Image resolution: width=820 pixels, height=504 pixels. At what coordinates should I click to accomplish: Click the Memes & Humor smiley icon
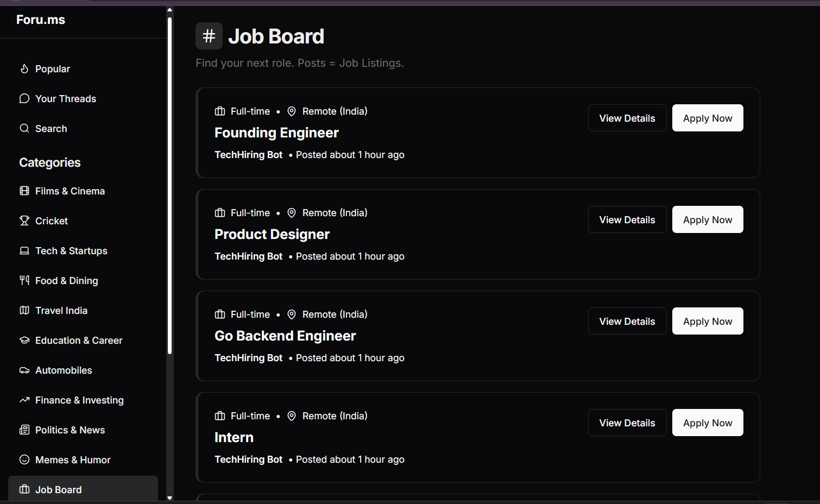click(x=24, y=460)
